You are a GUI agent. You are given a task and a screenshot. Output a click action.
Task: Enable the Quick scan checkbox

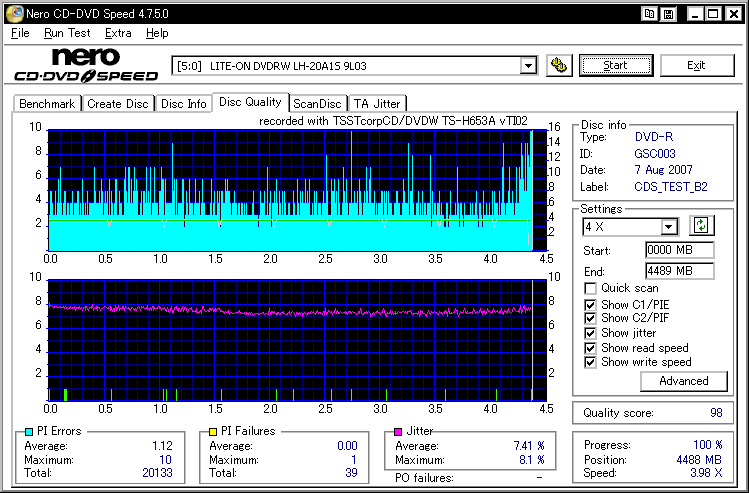coord(591,288)
